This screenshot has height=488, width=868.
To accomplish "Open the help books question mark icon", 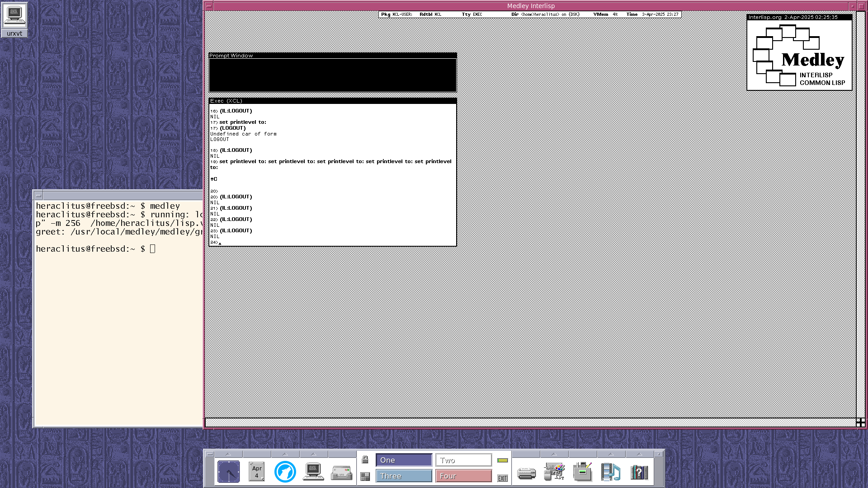I will (639, 472).
